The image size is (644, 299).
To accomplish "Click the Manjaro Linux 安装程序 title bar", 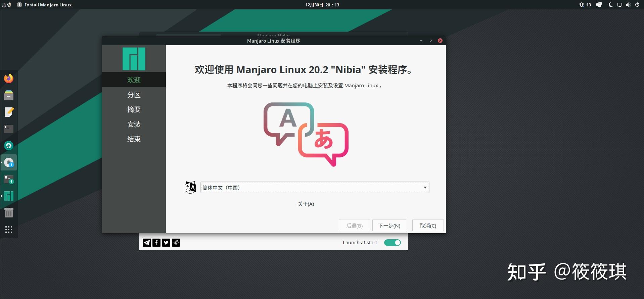I will [274, 41].
